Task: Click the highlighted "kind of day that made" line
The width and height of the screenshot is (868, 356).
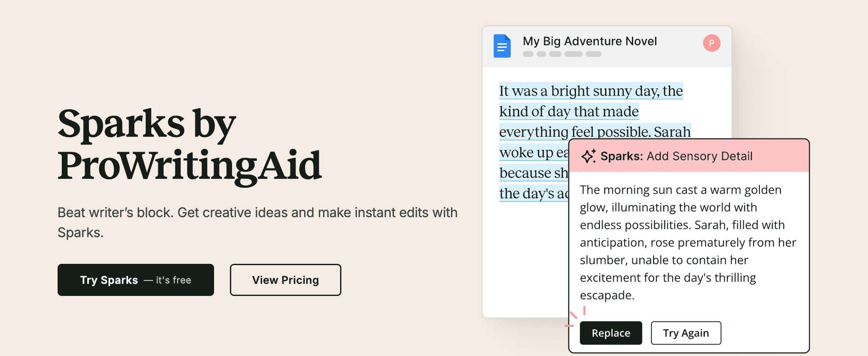Action: (x=569, y=112)
